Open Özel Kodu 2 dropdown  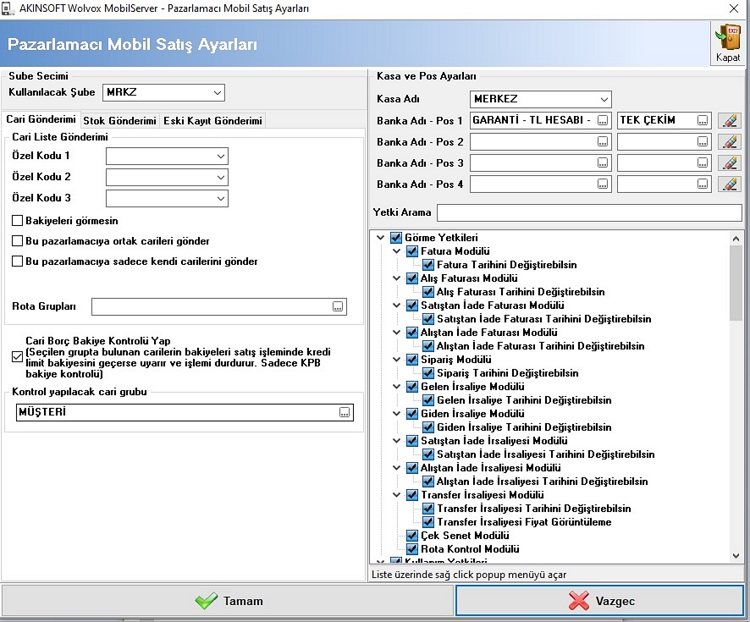221,177
